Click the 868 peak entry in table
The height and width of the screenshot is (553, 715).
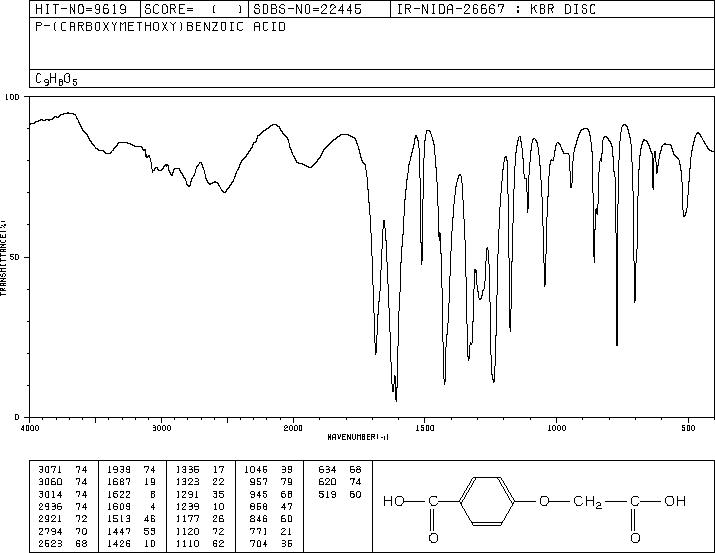pyautogui.click(x=271, y=506)
